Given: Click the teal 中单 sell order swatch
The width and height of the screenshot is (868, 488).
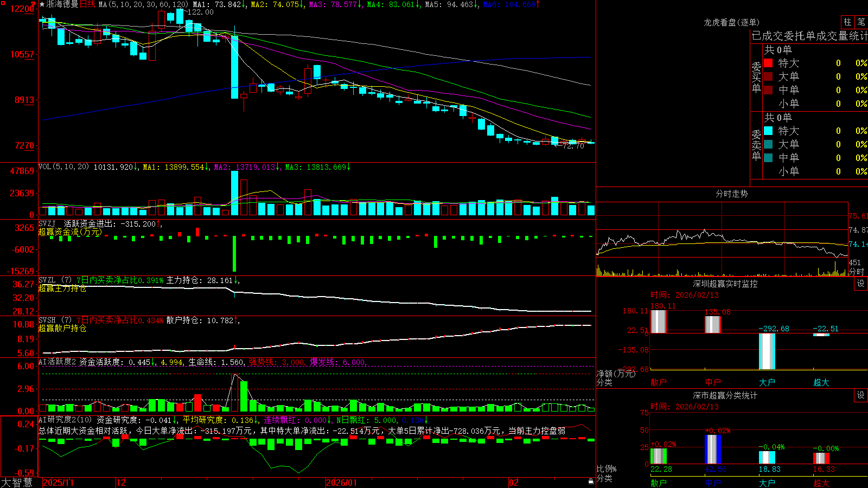Looking at the screenshot, I should [768, 158].
